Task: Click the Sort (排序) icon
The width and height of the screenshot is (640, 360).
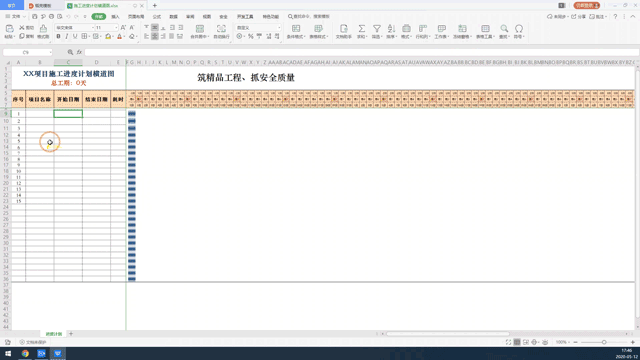Action: tap(391, 29)
